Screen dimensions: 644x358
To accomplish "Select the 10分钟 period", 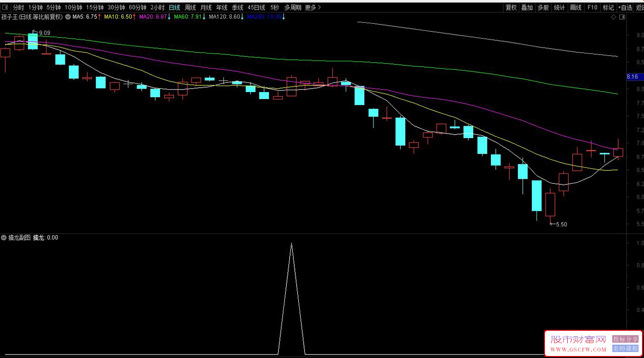I will (73, 7).
